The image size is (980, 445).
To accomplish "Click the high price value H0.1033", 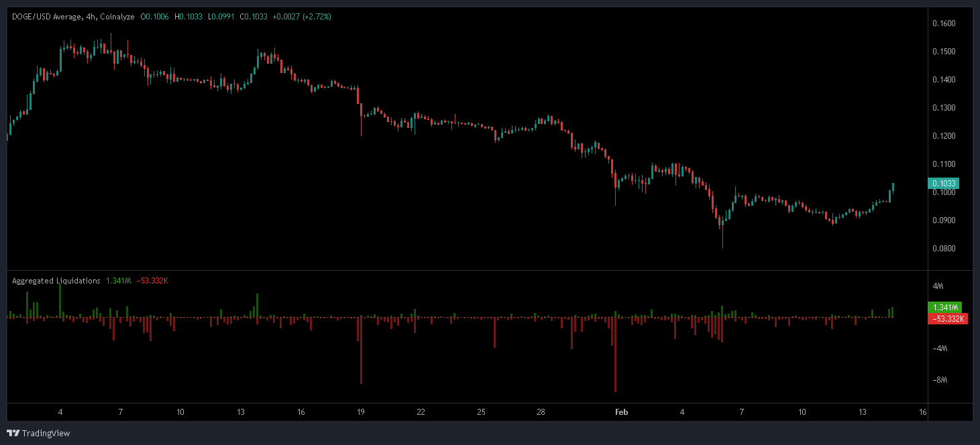I will tap(188, 15).
